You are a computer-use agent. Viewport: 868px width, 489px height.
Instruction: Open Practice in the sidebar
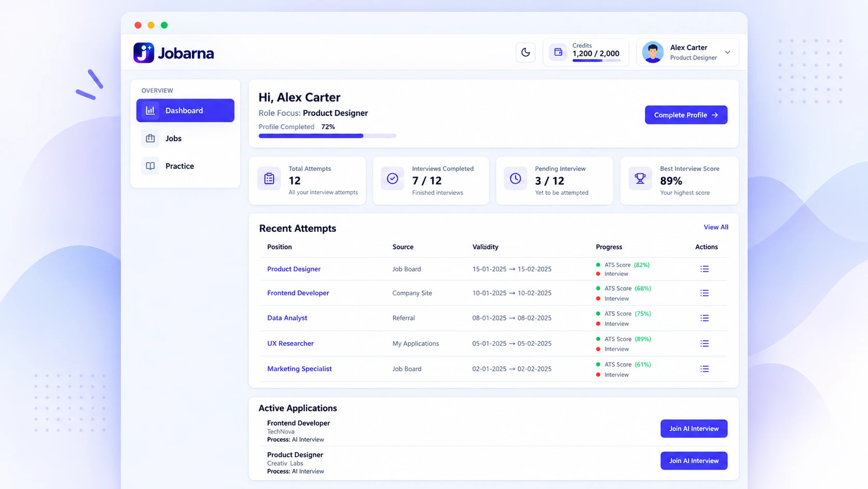pyautogui.click(x=185, y=166)
